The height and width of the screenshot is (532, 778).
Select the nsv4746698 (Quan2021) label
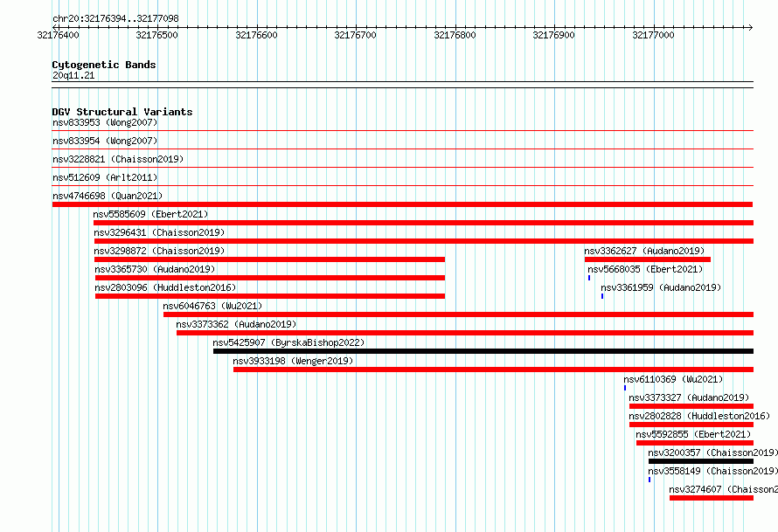[x=108, y=196]
